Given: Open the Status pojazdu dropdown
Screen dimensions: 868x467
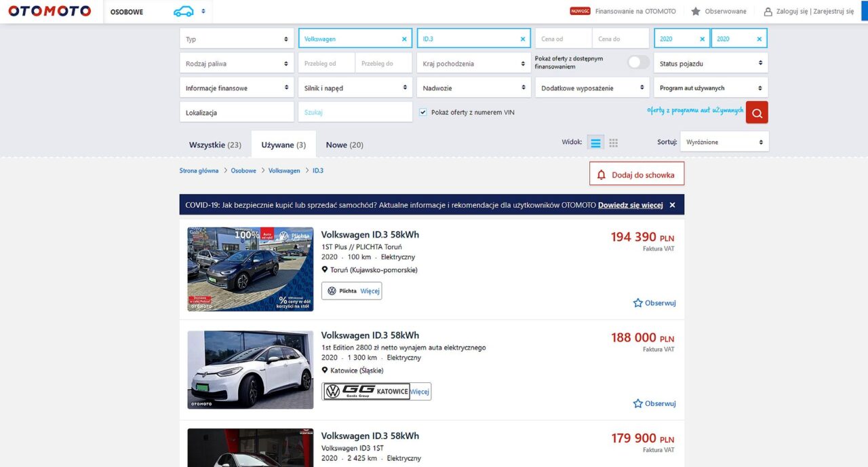Looking at the screenshot, I should [711, 64].
